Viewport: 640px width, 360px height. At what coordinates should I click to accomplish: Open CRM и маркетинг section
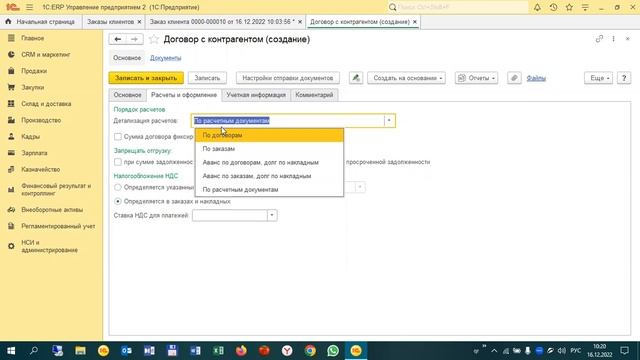(x=46, y=54)
